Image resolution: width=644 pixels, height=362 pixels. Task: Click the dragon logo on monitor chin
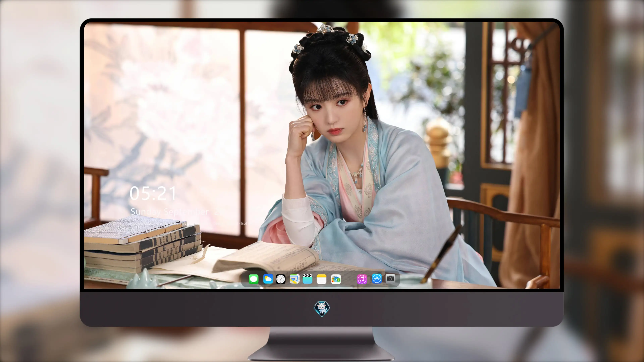coord(322,309)
